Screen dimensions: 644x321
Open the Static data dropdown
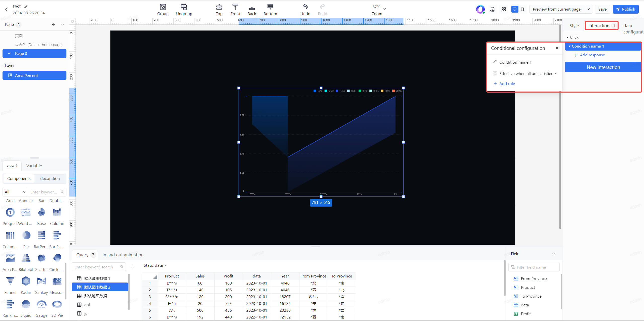coord(155,265)
